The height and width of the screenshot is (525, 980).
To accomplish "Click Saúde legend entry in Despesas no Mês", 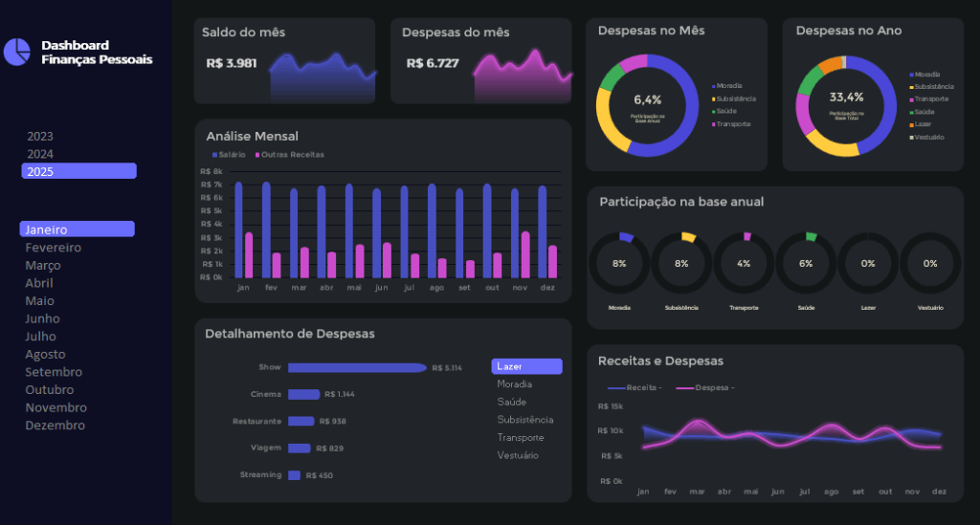I will pos(724,111).
